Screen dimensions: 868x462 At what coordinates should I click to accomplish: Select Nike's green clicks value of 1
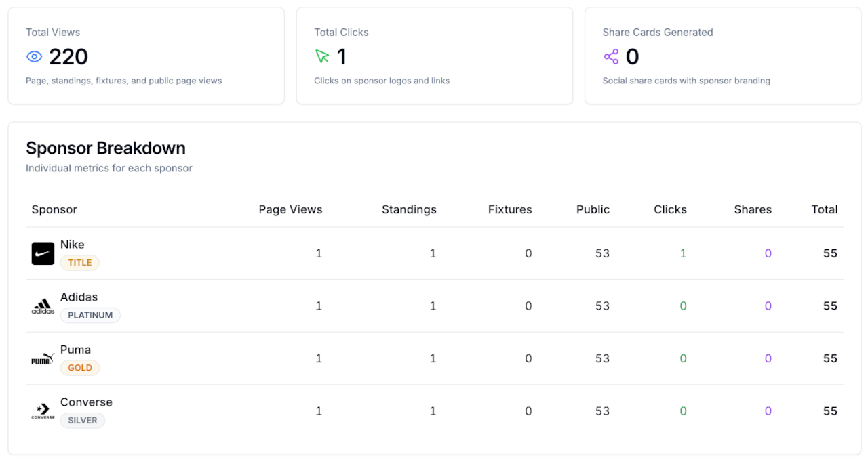pos(683,253)
